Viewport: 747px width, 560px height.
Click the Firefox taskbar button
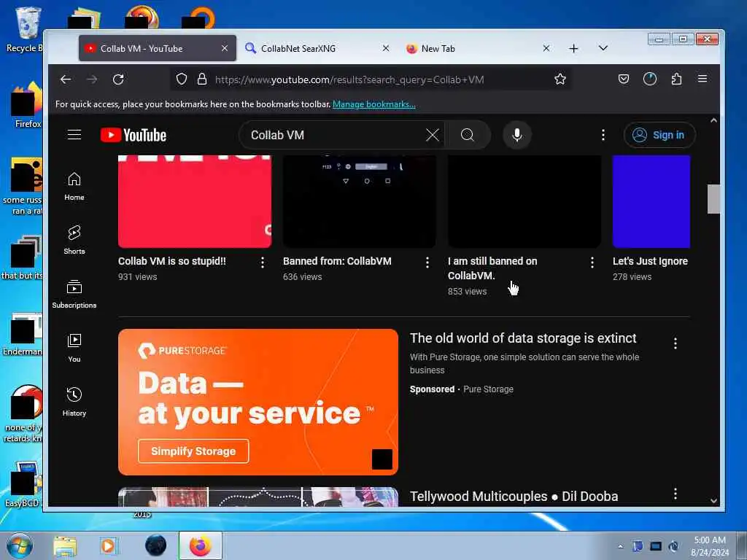pyautogui.click(x=200, y=546)
